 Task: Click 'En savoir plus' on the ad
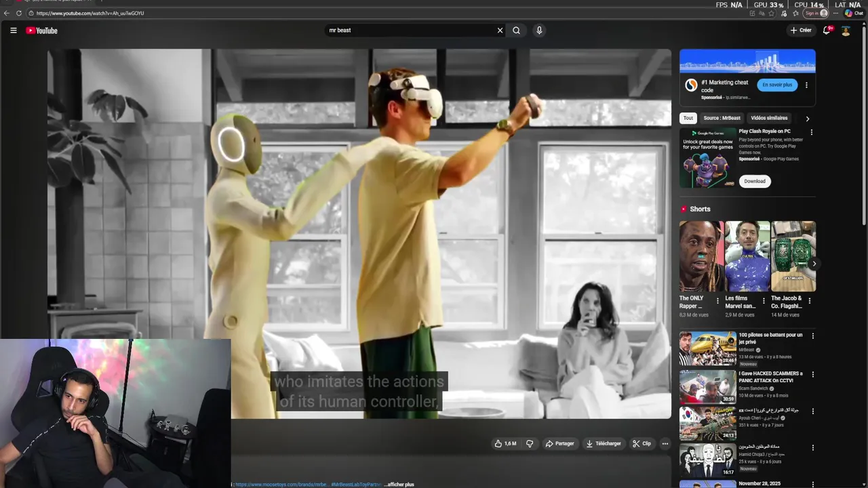pos(777,85)
